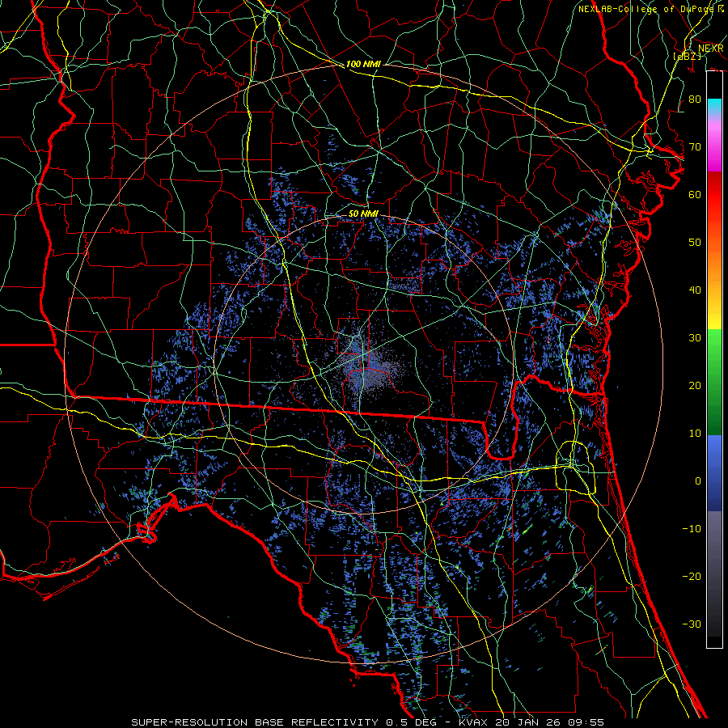Click the 10 dBZ legend value

coord(695,434)
